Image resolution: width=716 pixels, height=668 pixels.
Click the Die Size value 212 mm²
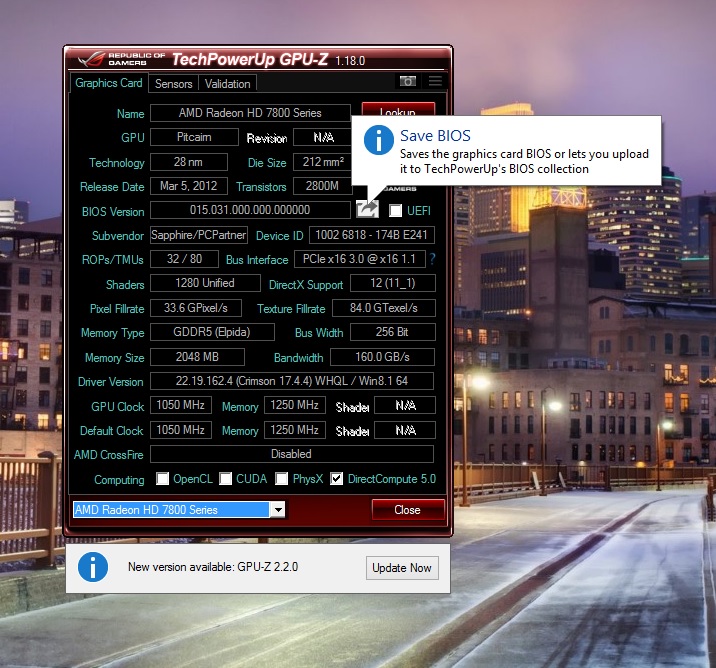322,162
